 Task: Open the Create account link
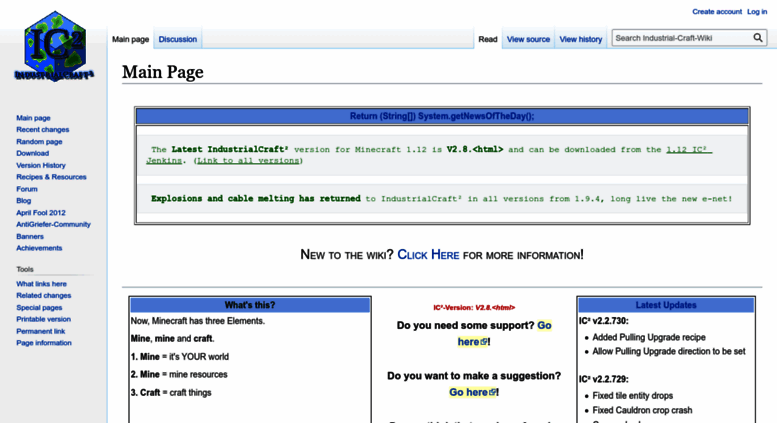click(x=717, y=11)
